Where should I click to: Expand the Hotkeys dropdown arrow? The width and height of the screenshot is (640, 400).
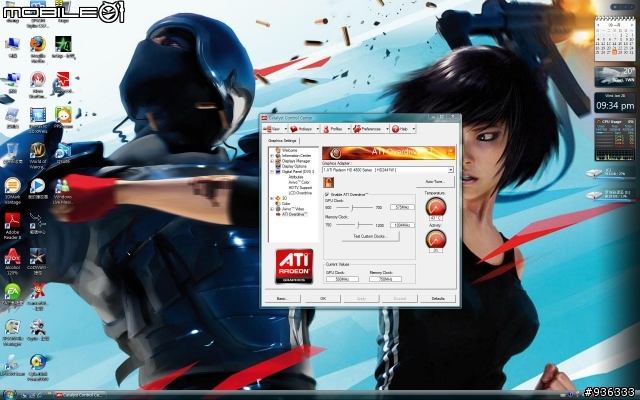coord(317,129)
